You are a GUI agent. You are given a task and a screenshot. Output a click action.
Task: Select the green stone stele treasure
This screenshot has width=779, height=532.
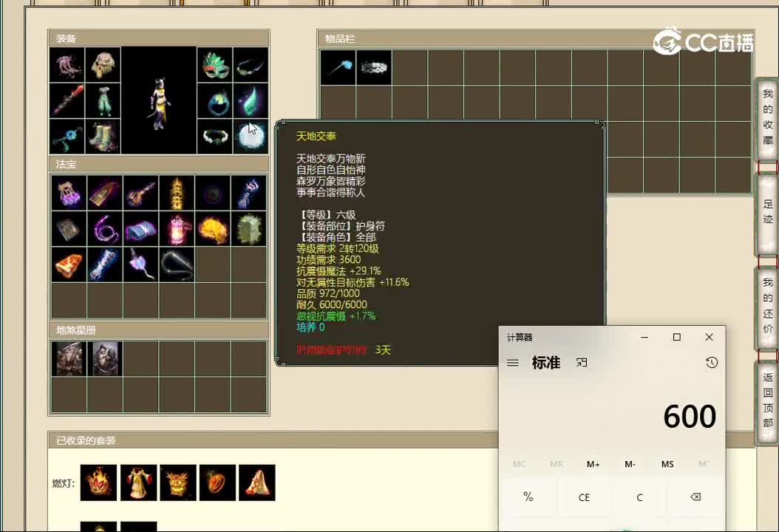tap(248, 228)
